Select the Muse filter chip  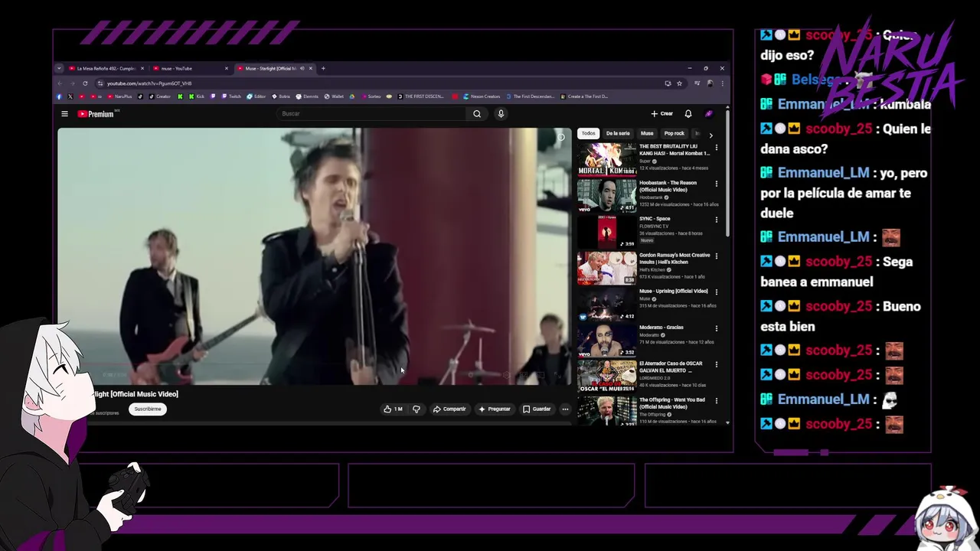647,133
